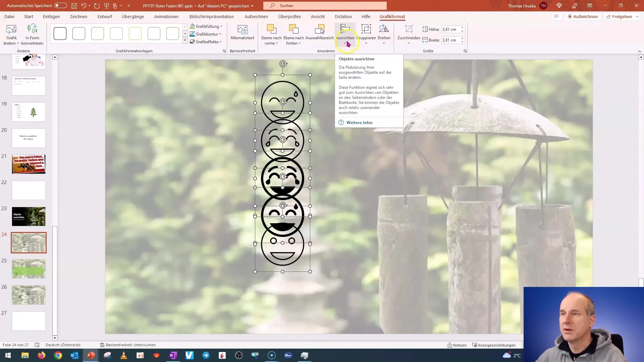
Task: Open the Datei tab
Action: (9, 16)
